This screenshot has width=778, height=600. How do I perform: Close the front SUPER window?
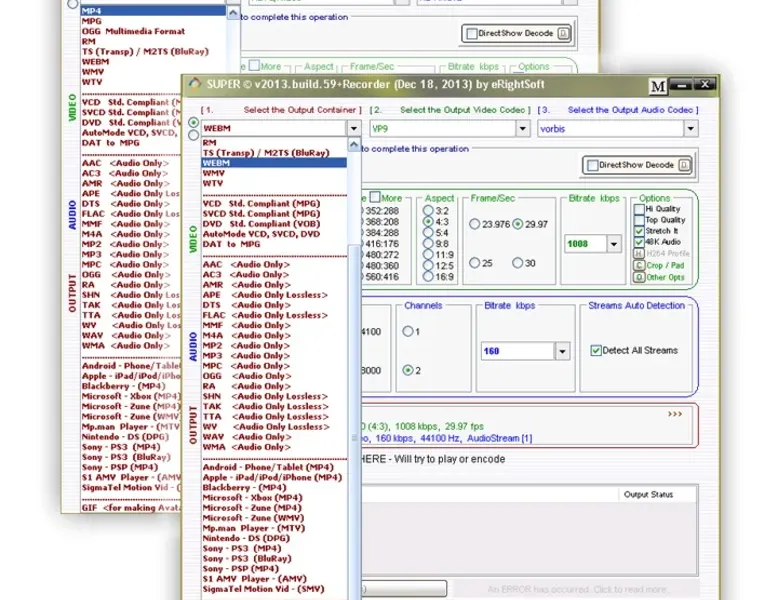click(704, 85)
